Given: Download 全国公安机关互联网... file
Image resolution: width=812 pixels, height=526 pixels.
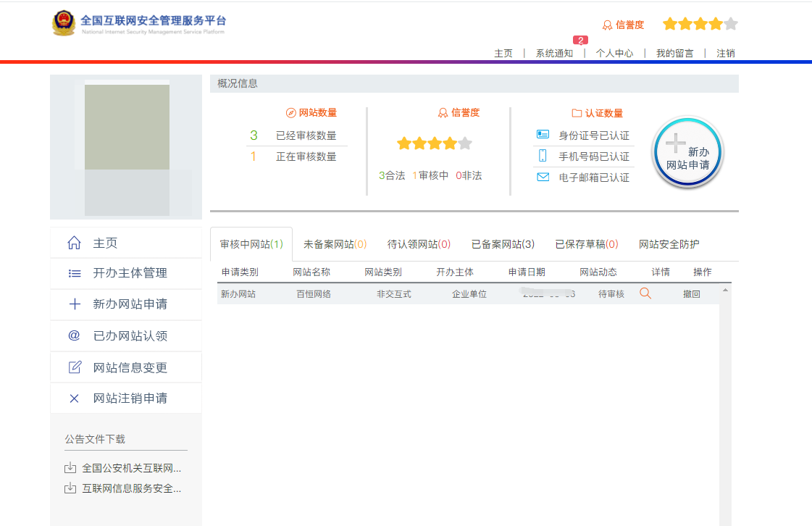Looking at the screenshot, I should click(x=132, y=468).
